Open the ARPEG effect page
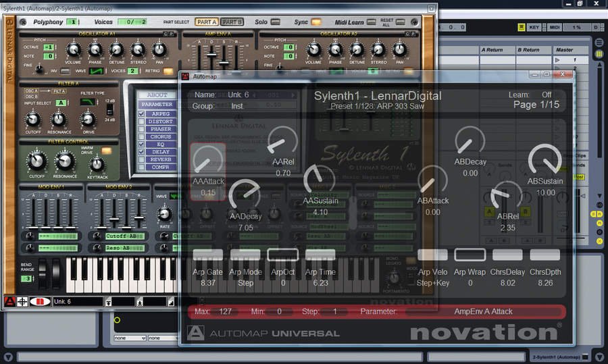 coord(161,114)
